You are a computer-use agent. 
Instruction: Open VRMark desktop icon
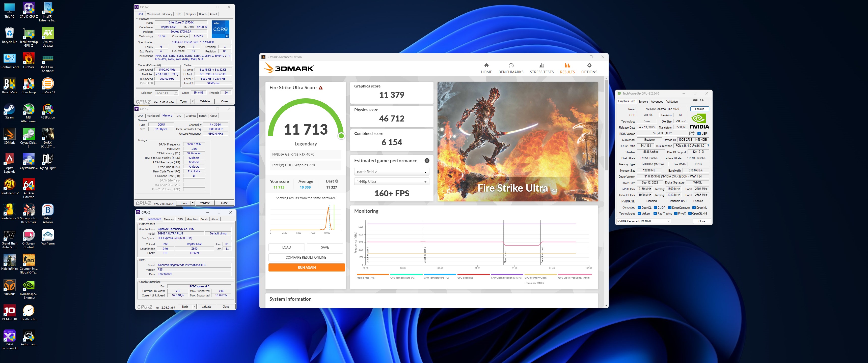coord(9,288)
